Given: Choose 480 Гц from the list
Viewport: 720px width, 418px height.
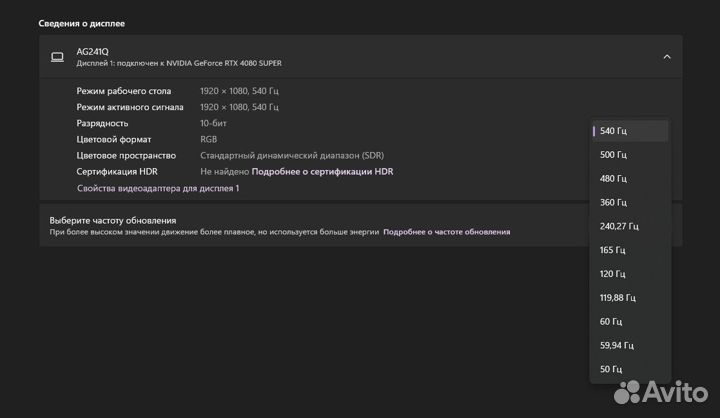Looking at the screenshot, I should click(630, 179).
